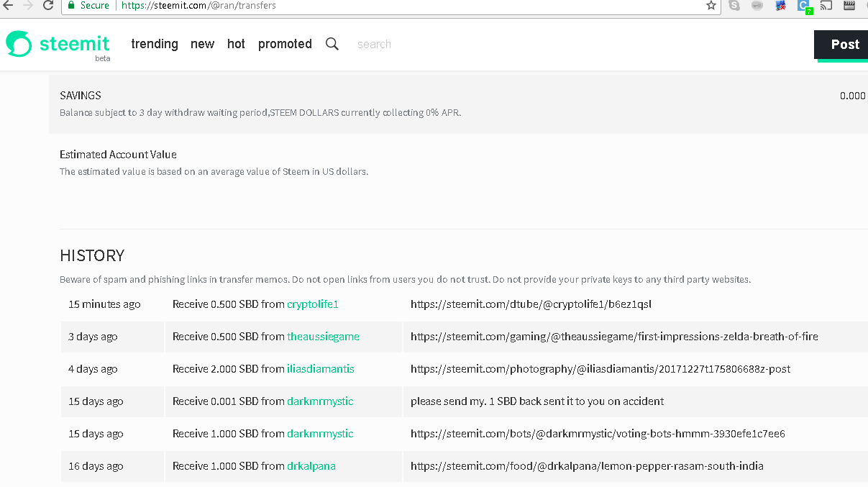Click the search magnifier icon
The height and width of the screenshot is (487, 868).
coord(332,44)
